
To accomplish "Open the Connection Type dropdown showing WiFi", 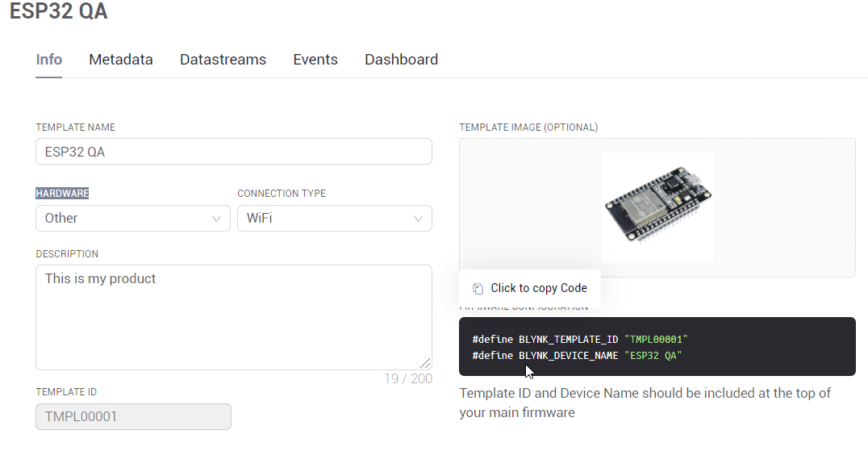I will [334, 219].
